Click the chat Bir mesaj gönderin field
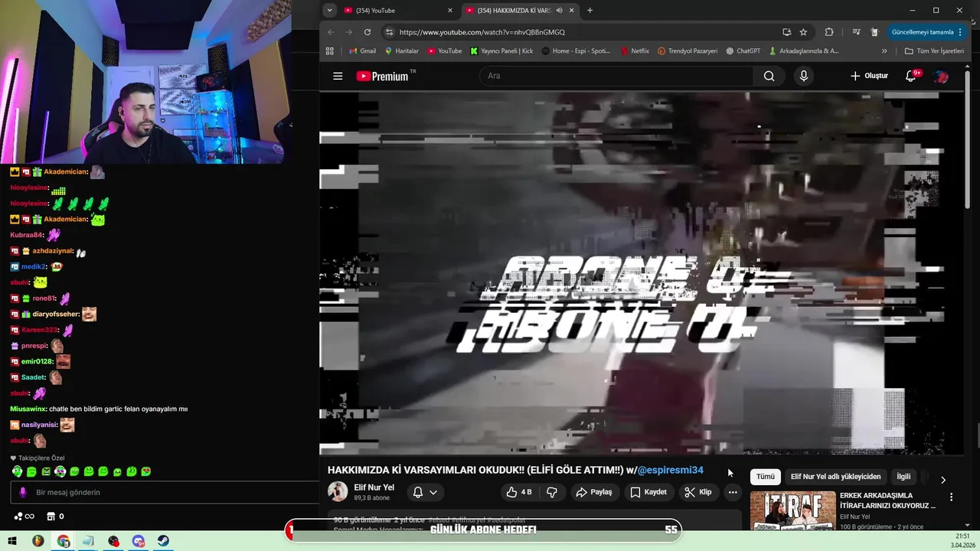The image size is (980, 551). [164, 492]
